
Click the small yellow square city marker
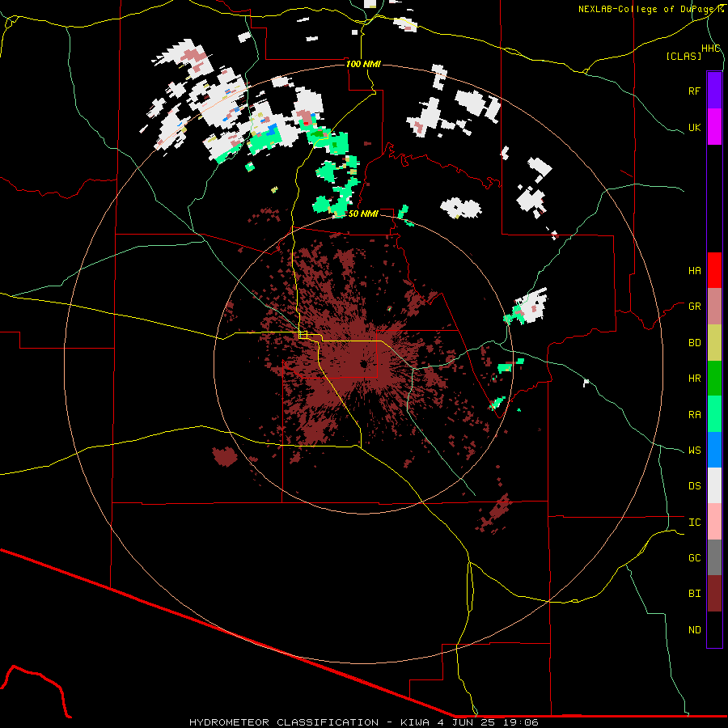coord(303,335)
